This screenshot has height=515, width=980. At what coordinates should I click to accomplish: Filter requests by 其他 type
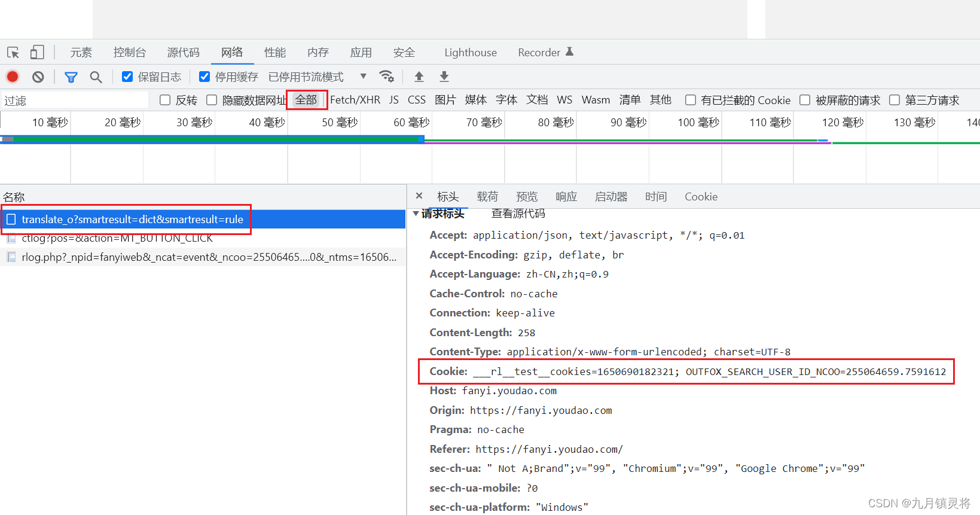[x=661, y=100]
